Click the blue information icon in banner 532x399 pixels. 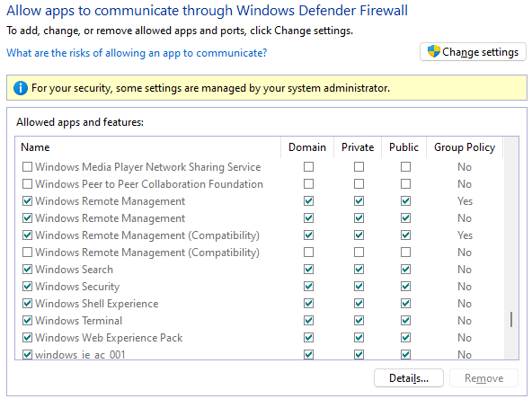pos(21,88)
